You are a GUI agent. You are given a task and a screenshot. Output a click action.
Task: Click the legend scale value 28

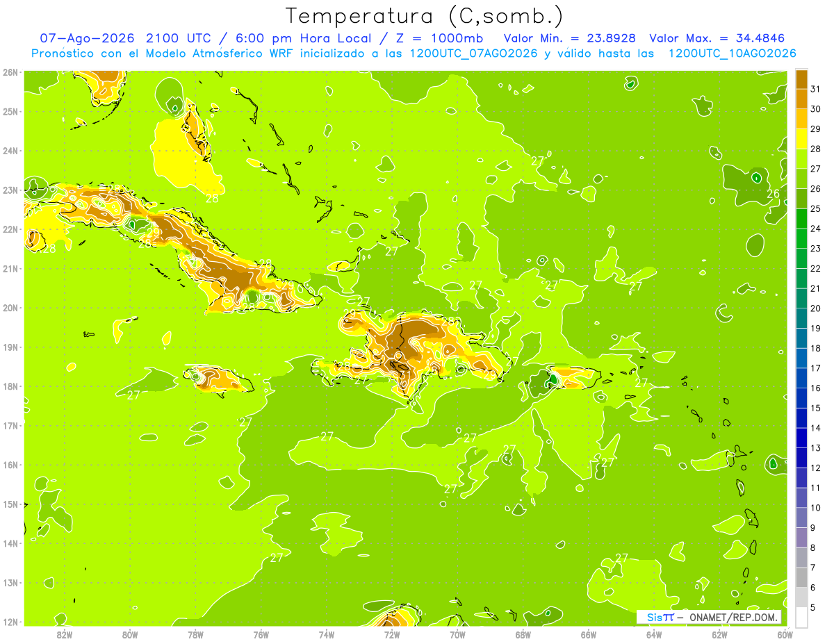815,149
